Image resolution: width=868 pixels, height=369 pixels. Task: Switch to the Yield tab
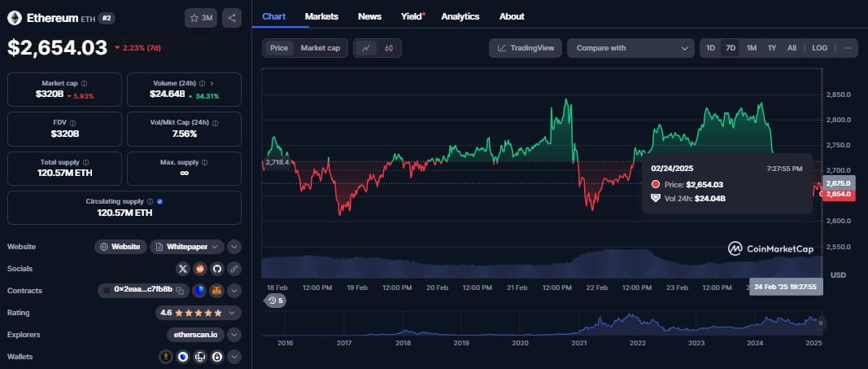412,16
